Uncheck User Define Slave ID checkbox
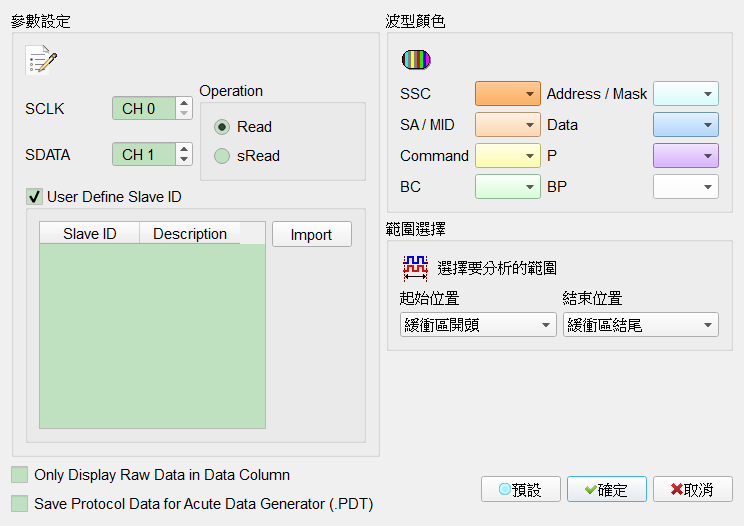Screen dimensions: 744x526 [x=34, y=196]
